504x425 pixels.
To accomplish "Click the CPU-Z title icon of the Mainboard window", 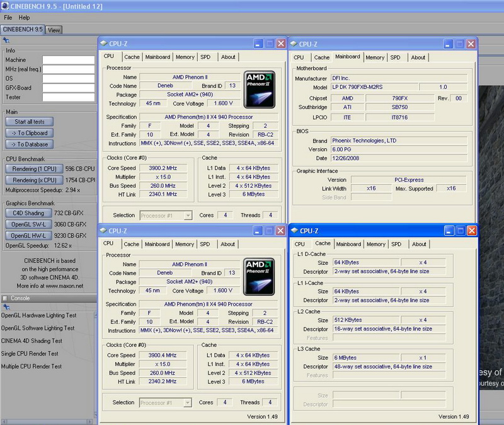I will pyautogui.click(x=294, y=44).
